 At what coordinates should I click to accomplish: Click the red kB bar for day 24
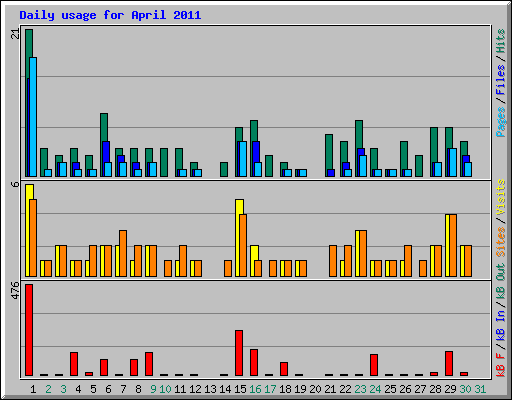374,365
